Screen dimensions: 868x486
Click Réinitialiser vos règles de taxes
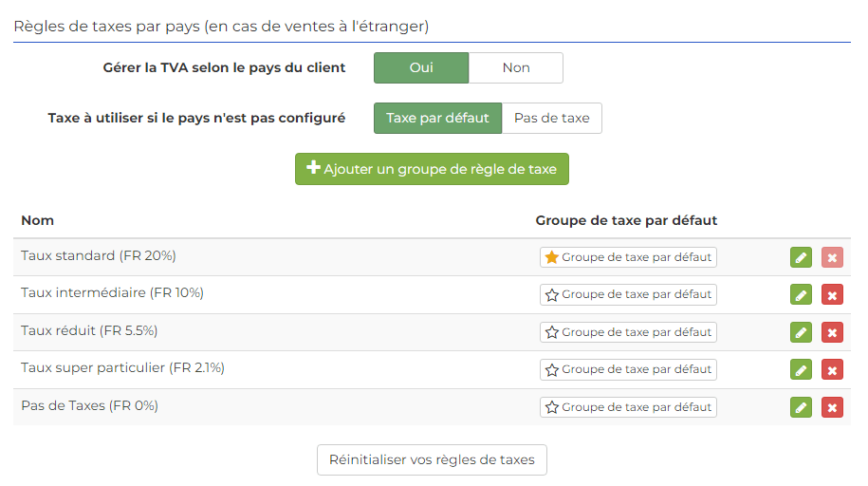[x=432, y=460]
